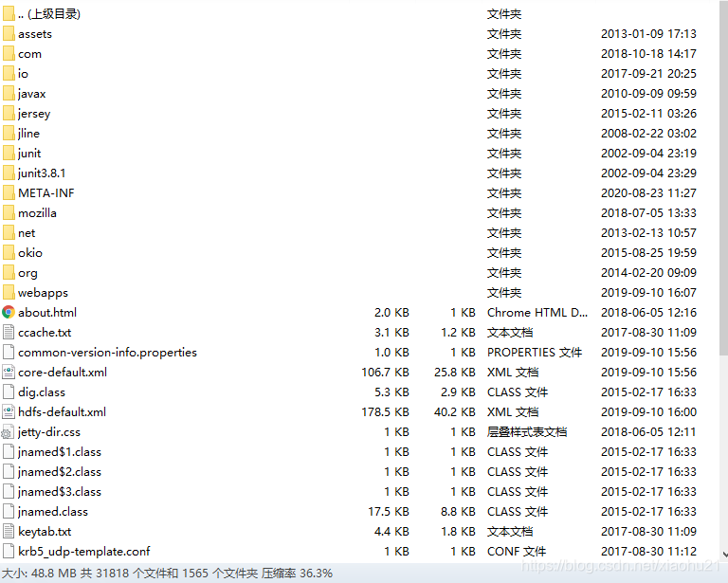The width and height of the screenshot is (728, 583).
Task: Select the assets folder icon
Action: point(9,34)
